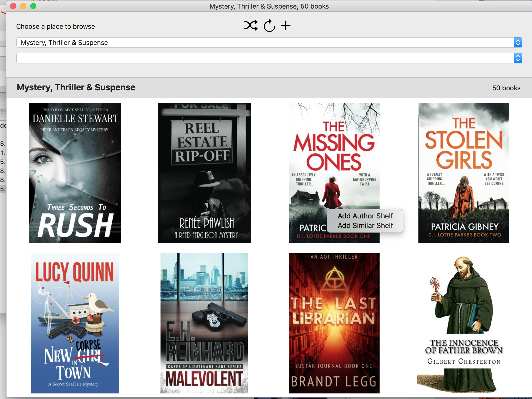Image resolution: width=532 pixels, height=399 pixels.
Task: Click the shuffle books icon
Action: [x=251, y=25]
